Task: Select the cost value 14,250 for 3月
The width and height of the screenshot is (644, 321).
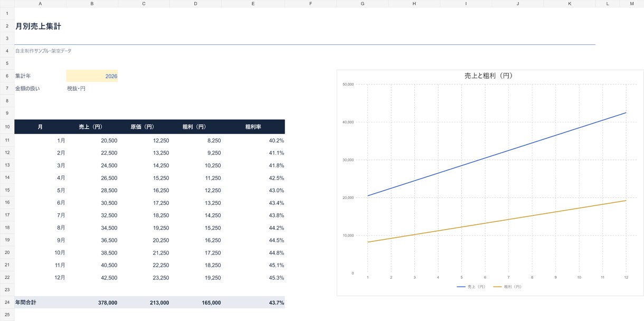Action: pos(144,165)
